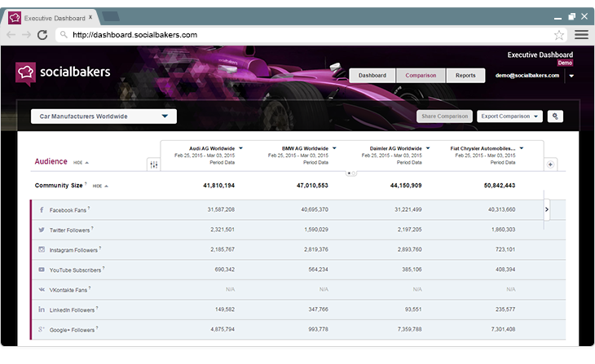
Task: Click Daimler Google+ value 7,359,788
Action: 409,329
